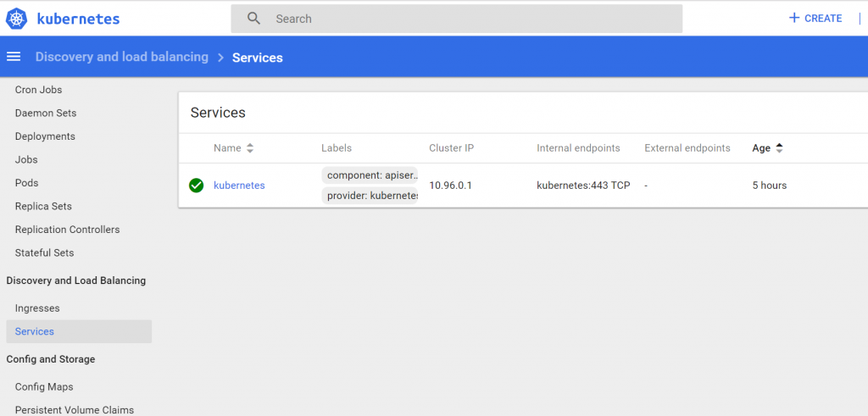Open Replication Controllers in sidebar
Screen dimensions: 868x416
click(67, 229)
